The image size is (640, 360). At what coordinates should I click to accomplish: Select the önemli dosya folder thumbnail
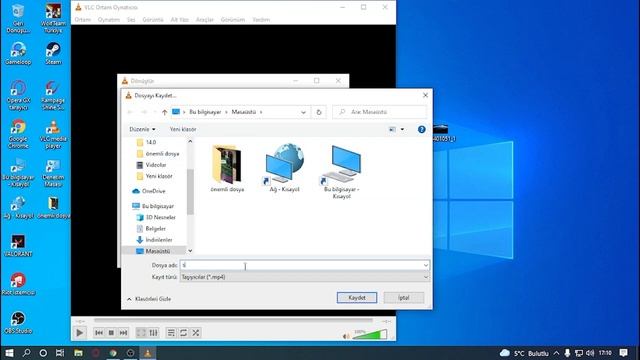227,169
